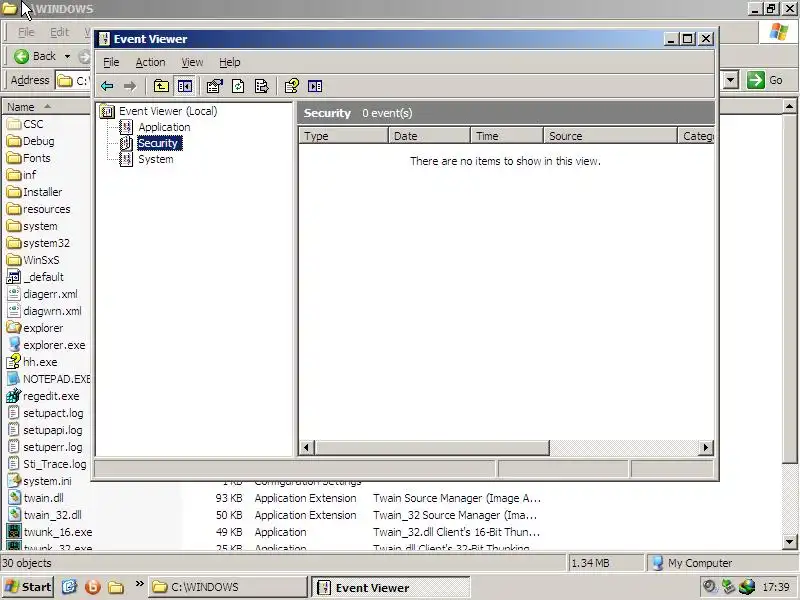Select the Security log in tree

158,143
